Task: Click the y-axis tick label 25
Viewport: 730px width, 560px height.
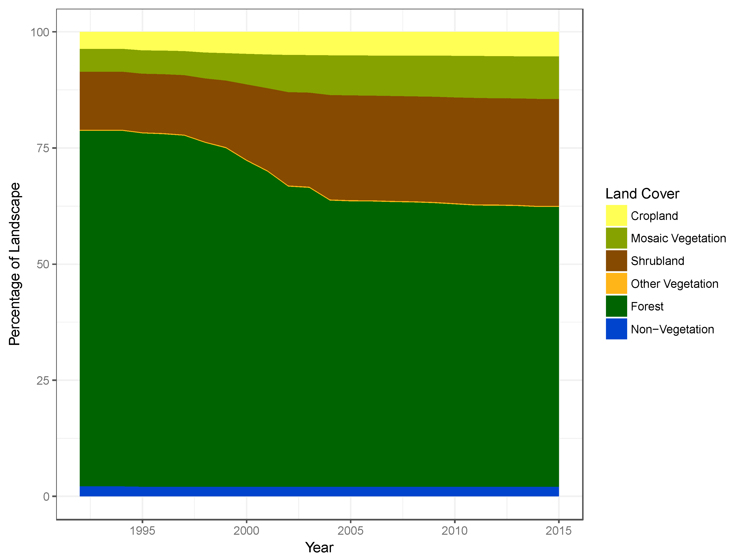Action: 43,381
